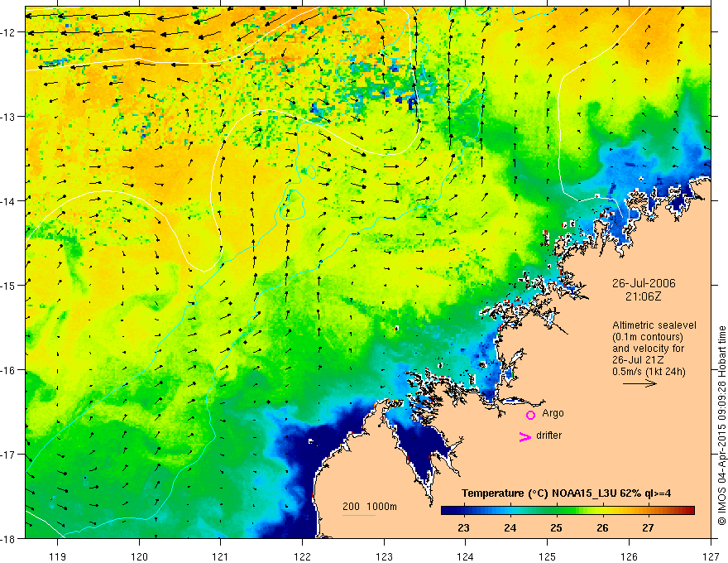Screen dimensions: 728x563
Task: Click color bar tick label 26
Action: (x=602, y=527)
